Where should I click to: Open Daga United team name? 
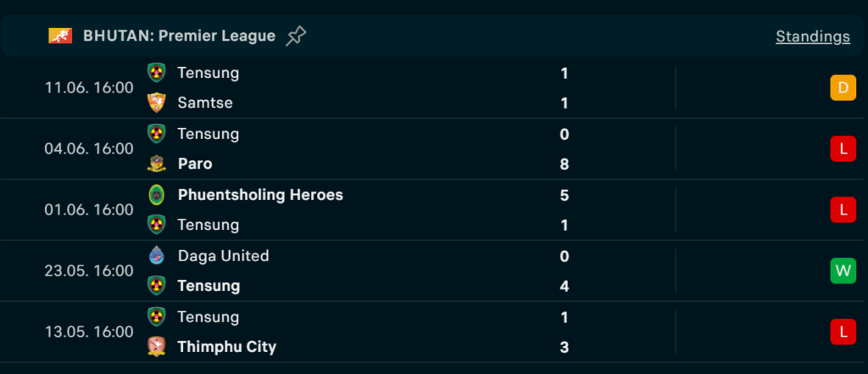coord(223,255)
